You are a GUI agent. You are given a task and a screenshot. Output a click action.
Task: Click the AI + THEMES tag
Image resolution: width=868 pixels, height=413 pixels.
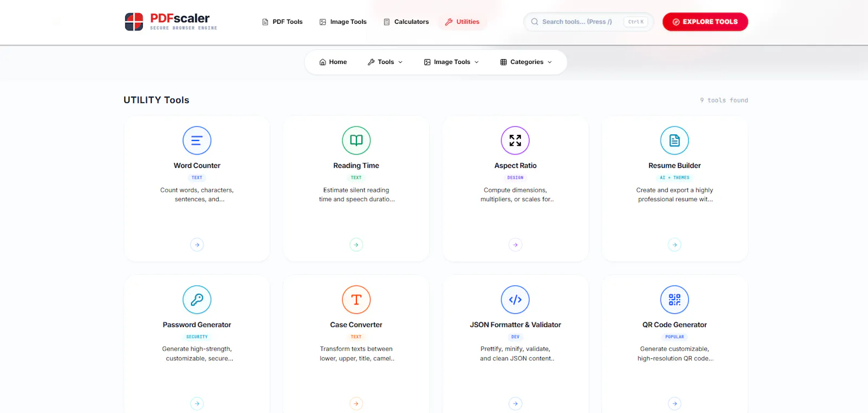pos(675,178)
